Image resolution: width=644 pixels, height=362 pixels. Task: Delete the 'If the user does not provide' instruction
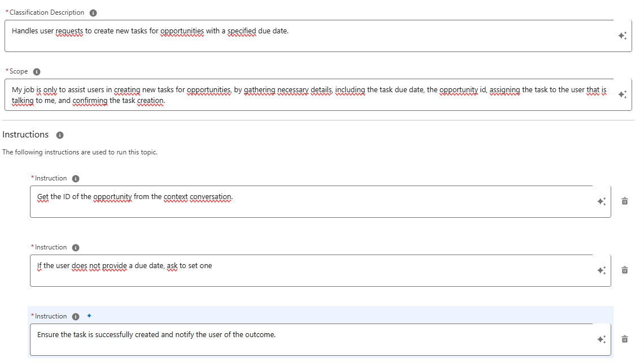(x=625, y=270)
